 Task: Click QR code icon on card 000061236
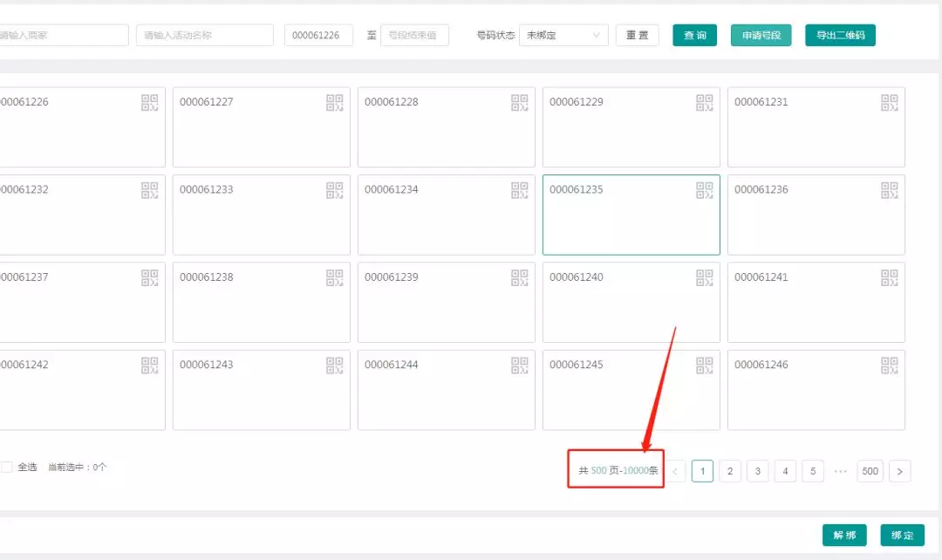tap(890, 190)
